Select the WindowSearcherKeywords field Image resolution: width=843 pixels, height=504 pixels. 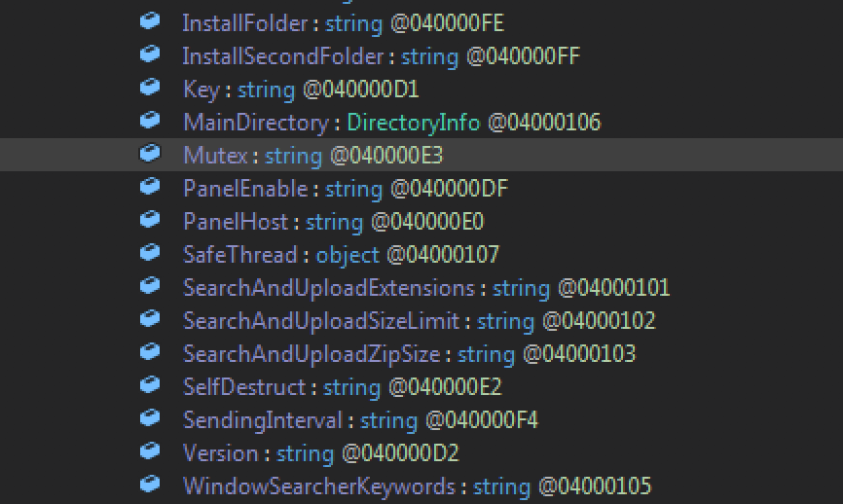tap(318, 486)
